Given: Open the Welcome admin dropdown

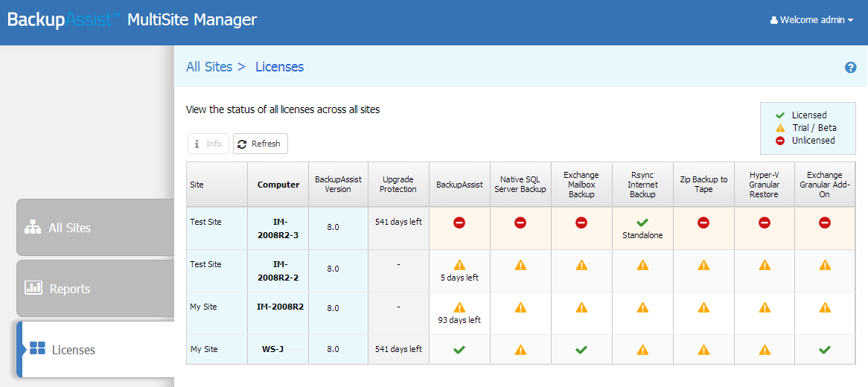Looking at the screenshot, I should pos(811,20).
